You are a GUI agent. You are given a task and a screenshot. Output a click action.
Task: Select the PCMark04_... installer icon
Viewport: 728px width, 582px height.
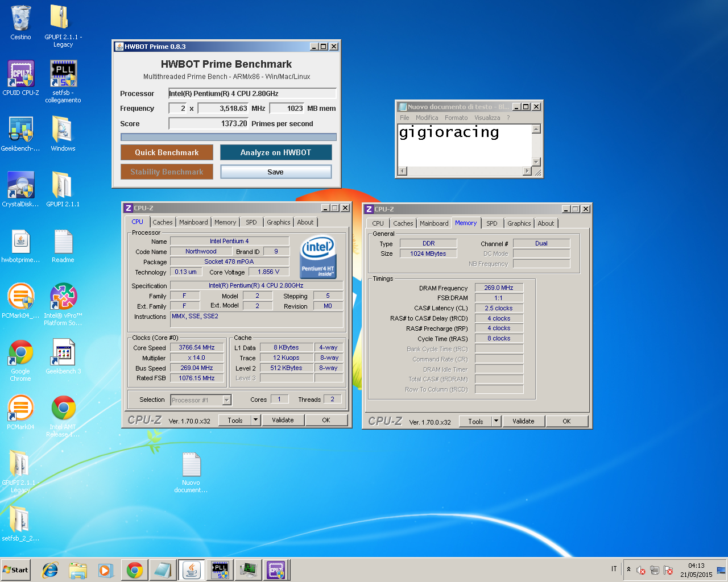20,301
